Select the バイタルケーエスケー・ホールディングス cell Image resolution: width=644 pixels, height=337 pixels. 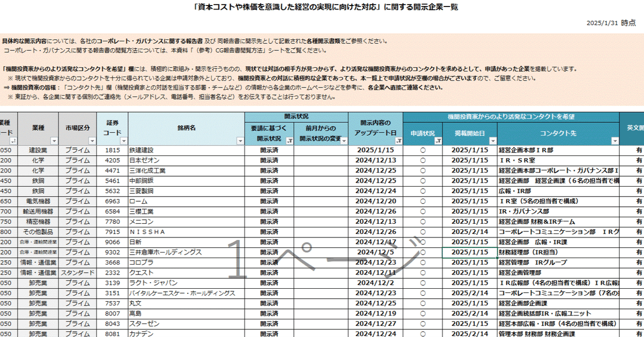pyautogui.click(x=186, y=293)
